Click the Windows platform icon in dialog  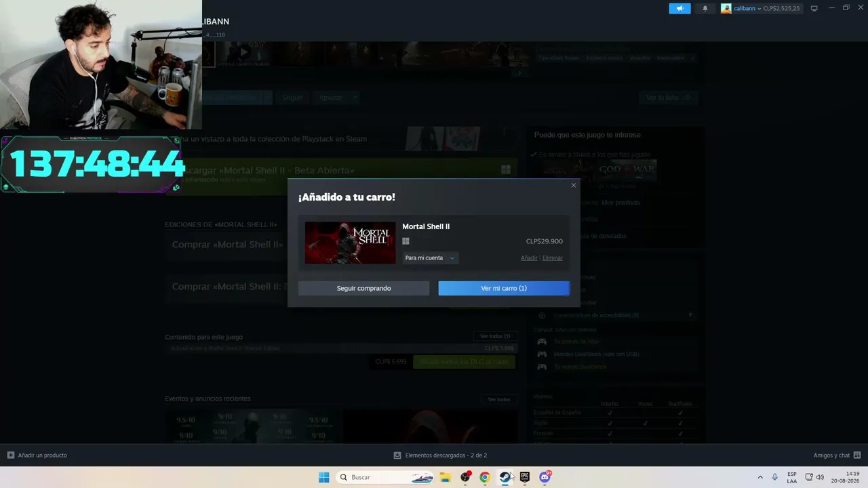click(x=406, y=241)
